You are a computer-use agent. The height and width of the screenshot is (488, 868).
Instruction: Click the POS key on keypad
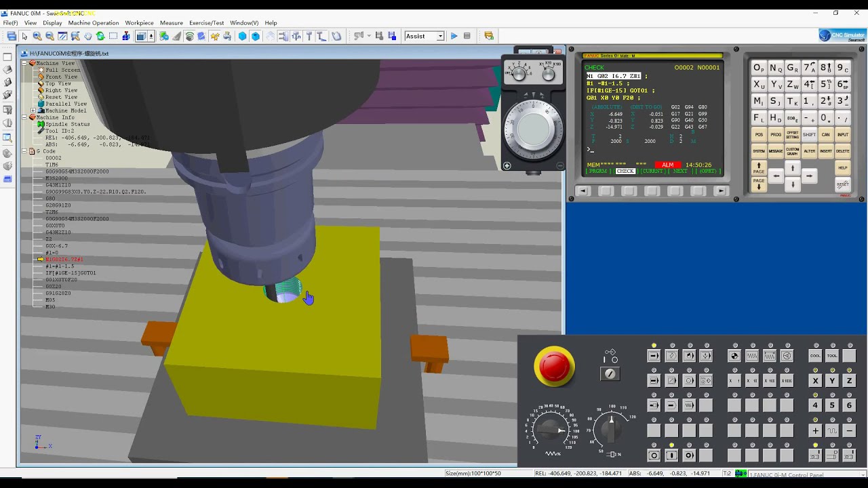pyautogui.click(x=758, y=134)
